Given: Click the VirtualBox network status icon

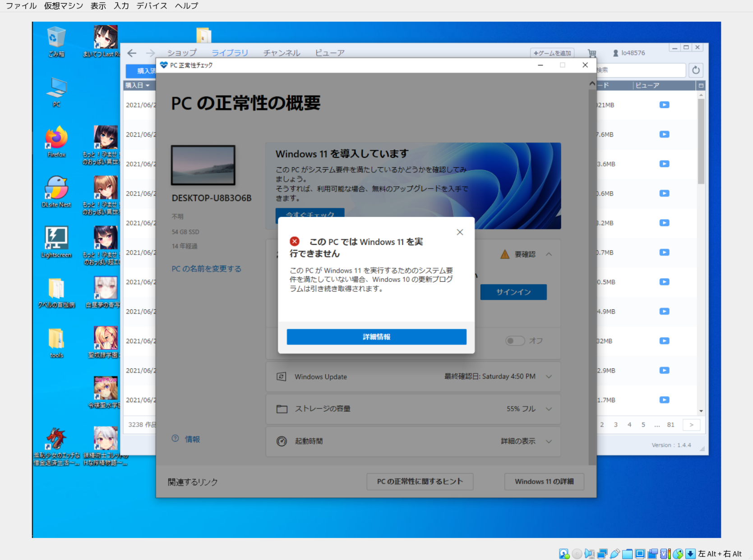Looking at the screenshot, I should click(x=602, y=554).
